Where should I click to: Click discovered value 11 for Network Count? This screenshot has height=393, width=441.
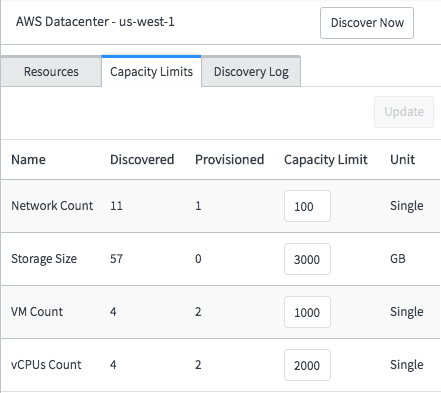(x=116, y=206)
